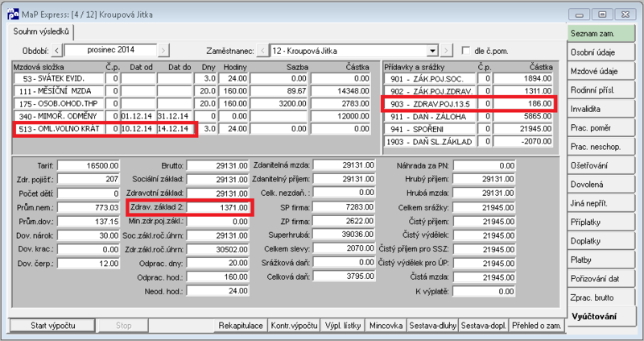Screen dimensions: 644x341
Task: Click the Čistá mzda value field
Action: tap(485, 277)
